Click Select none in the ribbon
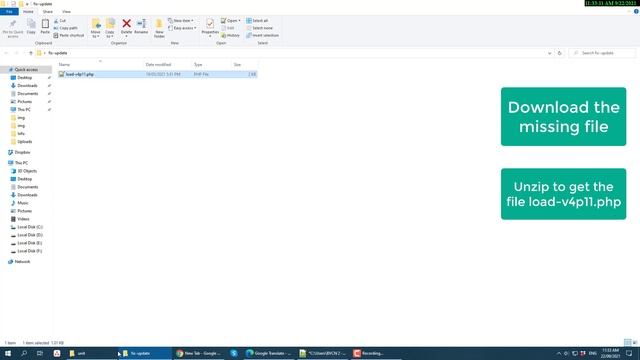The height and width of the screenshot is (360, 640). 259,28
